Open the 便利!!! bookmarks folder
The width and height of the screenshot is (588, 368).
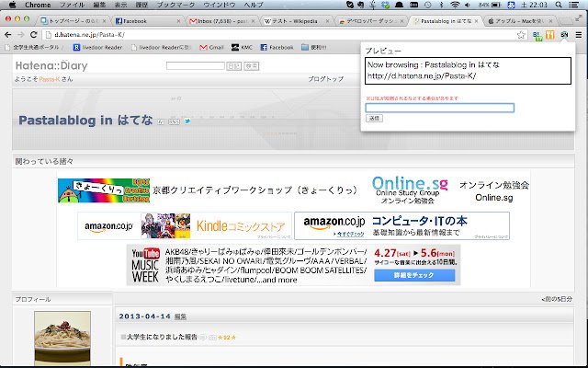314,47
